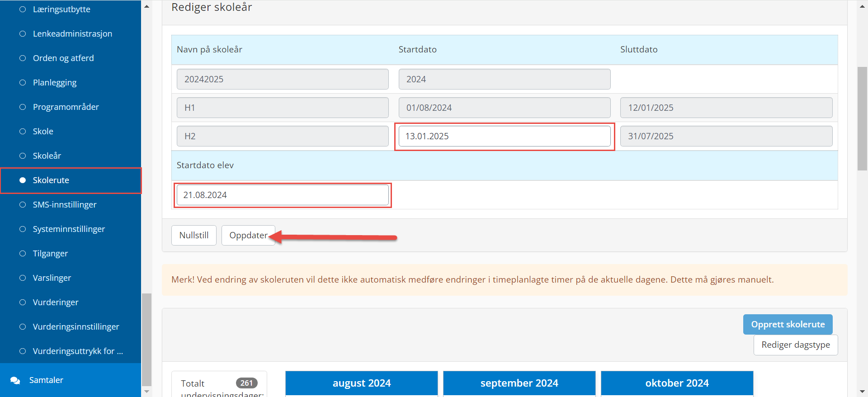Open Programområder menu item

(66, 107)
